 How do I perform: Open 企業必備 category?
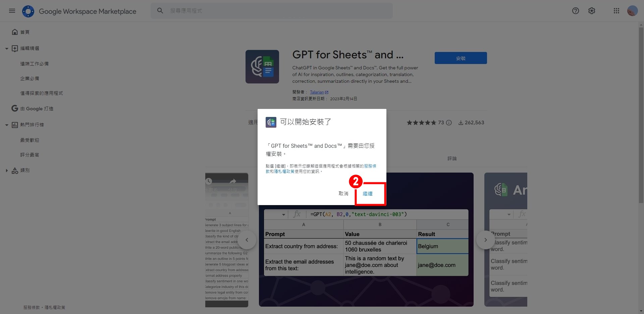pos(30,78)
